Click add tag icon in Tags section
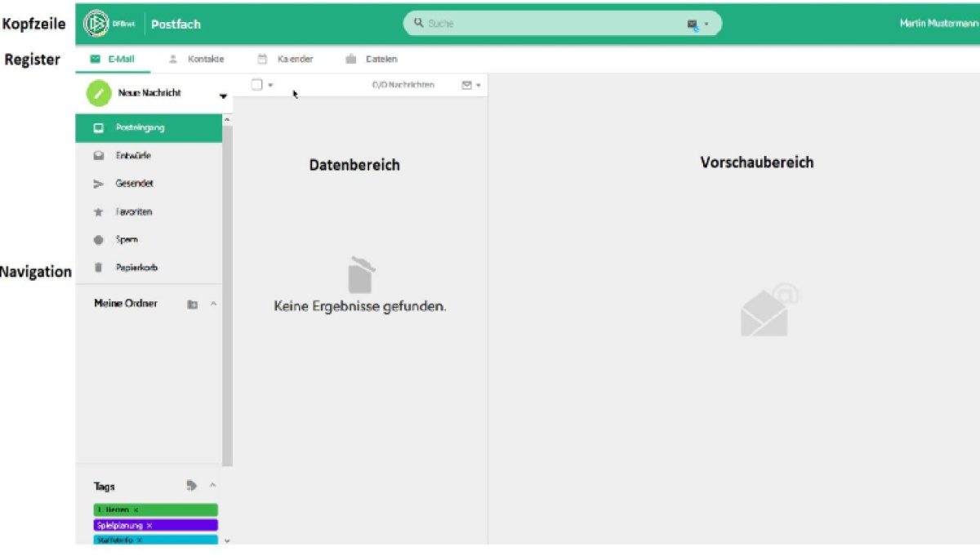The height and width of the screenshot is (560, 980). click(191, 486)
